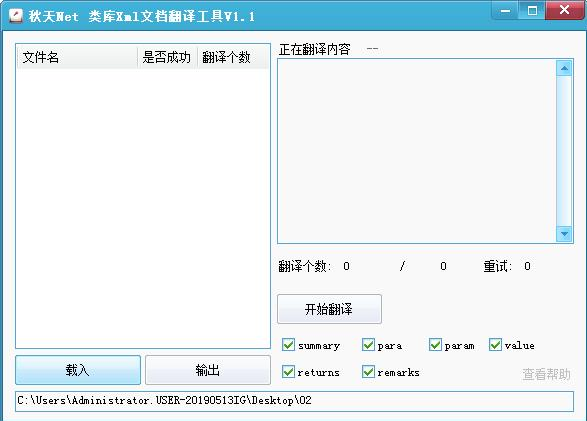
Task: Maximize the translation tool window
Action: pos(532,10)
